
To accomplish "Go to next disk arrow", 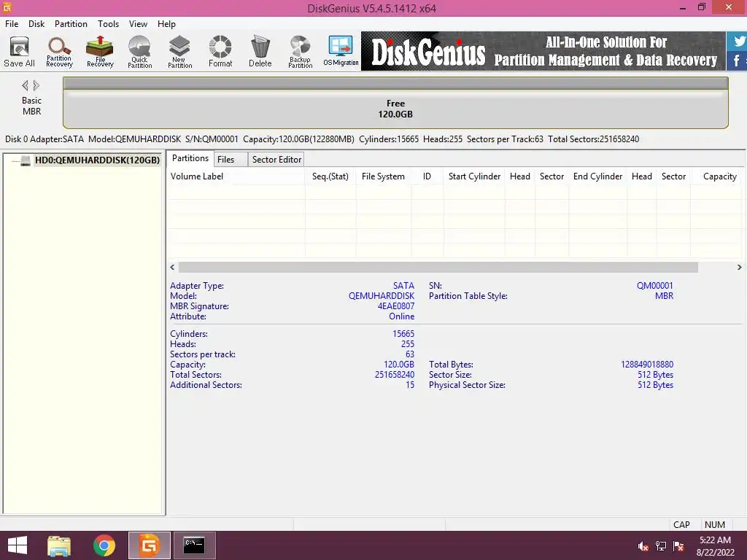I will pos(36,86).
